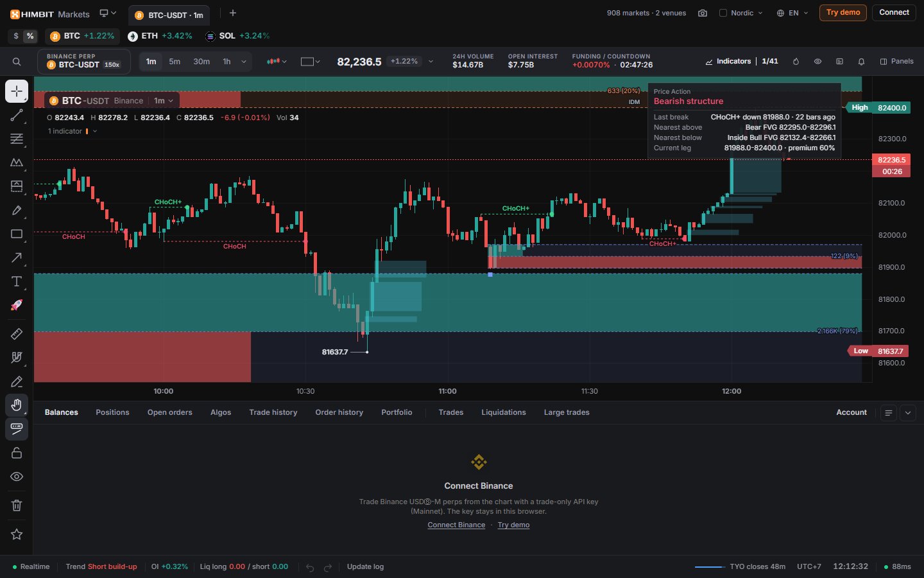Select the ruler measure tool
The image size is (924, 578).
pyautogui.click(x=17, y=333)
